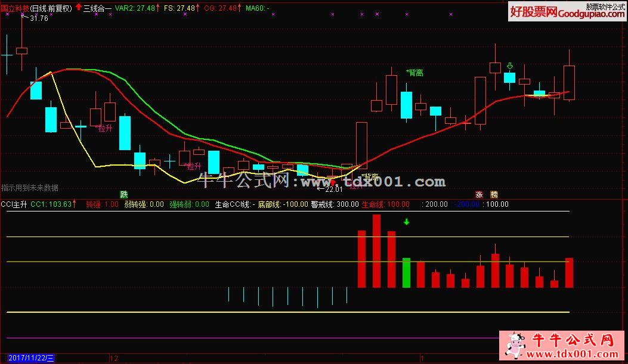
Task: Click the 榜 marker icon
Action: coord(494,194)
